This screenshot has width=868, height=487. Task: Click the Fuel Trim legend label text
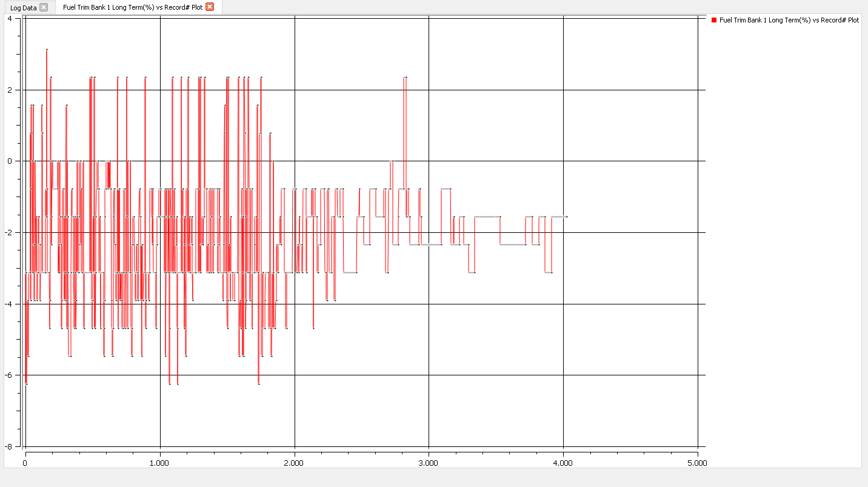click(789, 20)
